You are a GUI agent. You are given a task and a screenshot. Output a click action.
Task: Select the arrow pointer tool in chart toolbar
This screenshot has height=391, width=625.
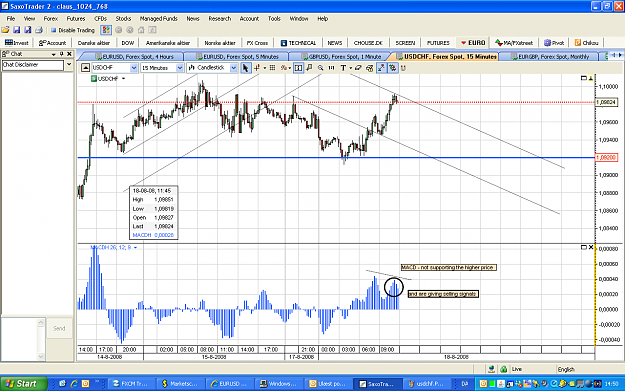click(x=245, y=68)
